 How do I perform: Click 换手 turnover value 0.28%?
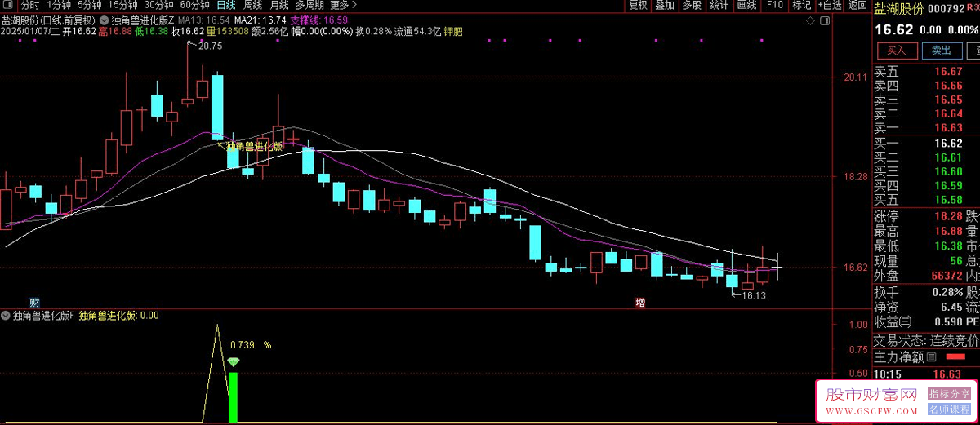pos(947,292)
